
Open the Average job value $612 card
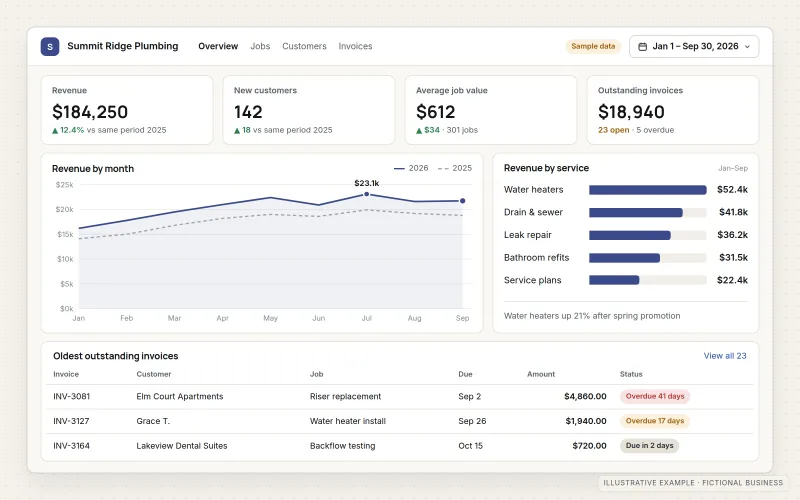[x=491, y=110]
